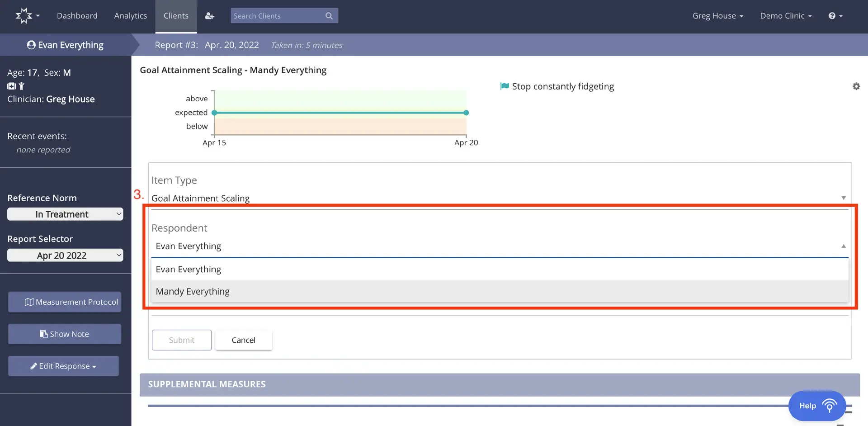The height and width of the screenshot is (426, 868).
Task: Click the gear settings icon on the chart
Action: 856,86
